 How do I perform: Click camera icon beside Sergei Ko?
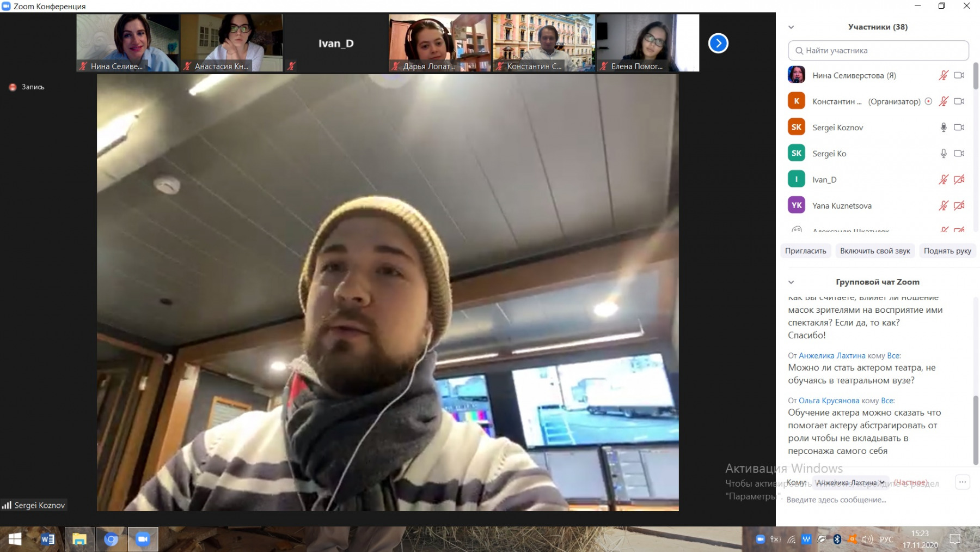click(x=959, y=154)
